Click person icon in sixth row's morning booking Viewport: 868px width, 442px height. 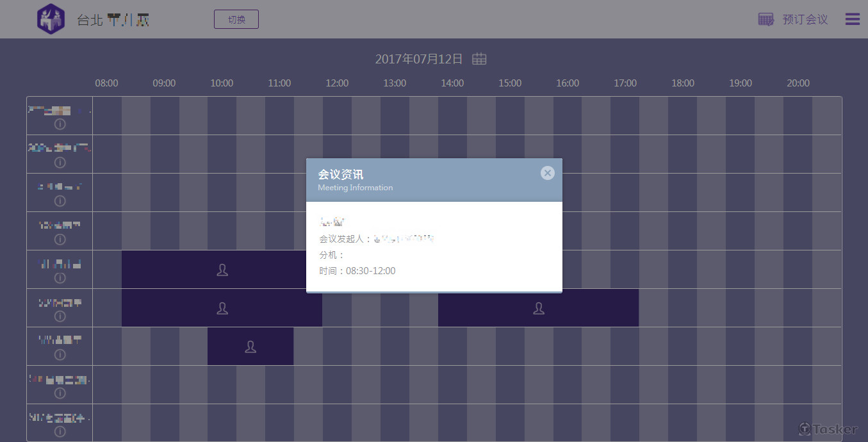[222, 308]
